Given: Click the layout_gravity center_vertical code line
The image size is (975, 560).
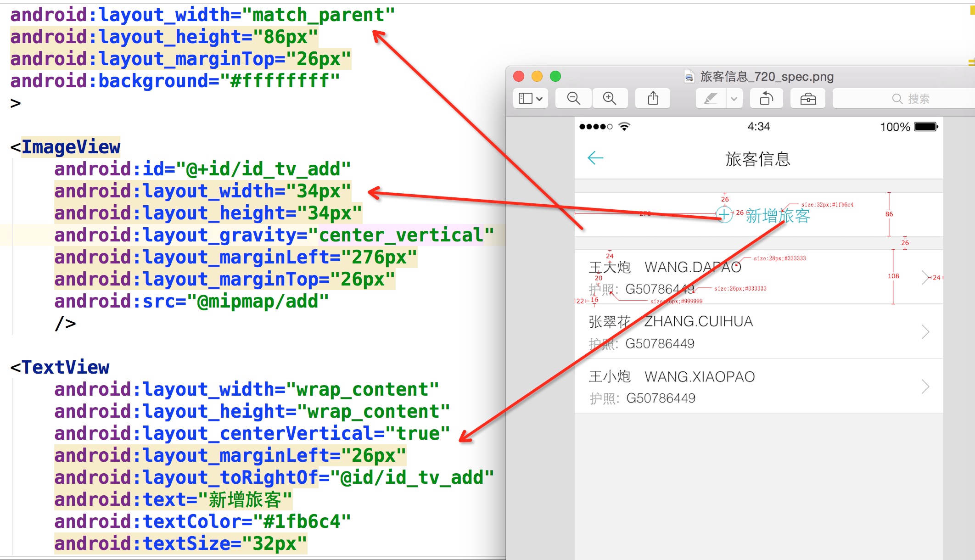Looking at the screenshot, I should click(274, 235).
